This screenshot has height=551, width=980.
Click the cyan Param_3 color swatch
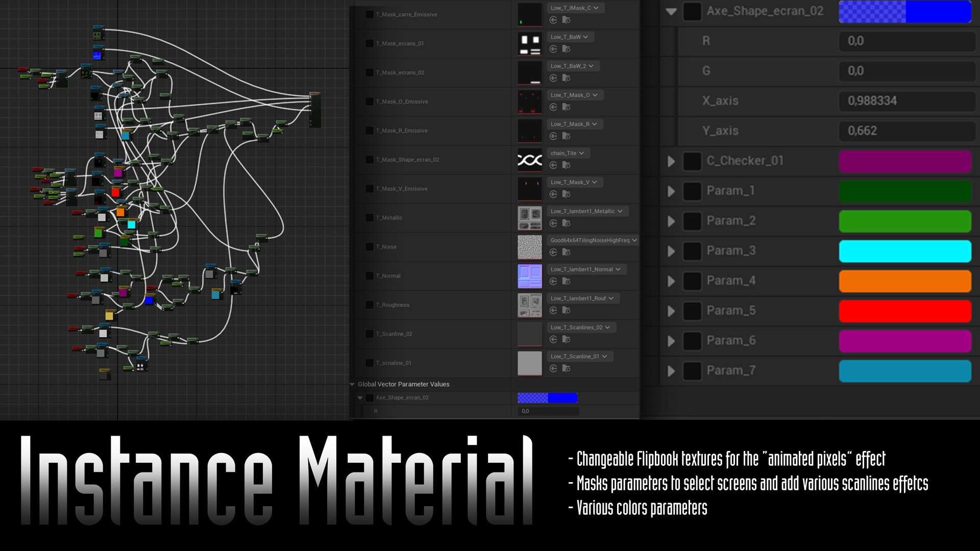coord(904,251)
